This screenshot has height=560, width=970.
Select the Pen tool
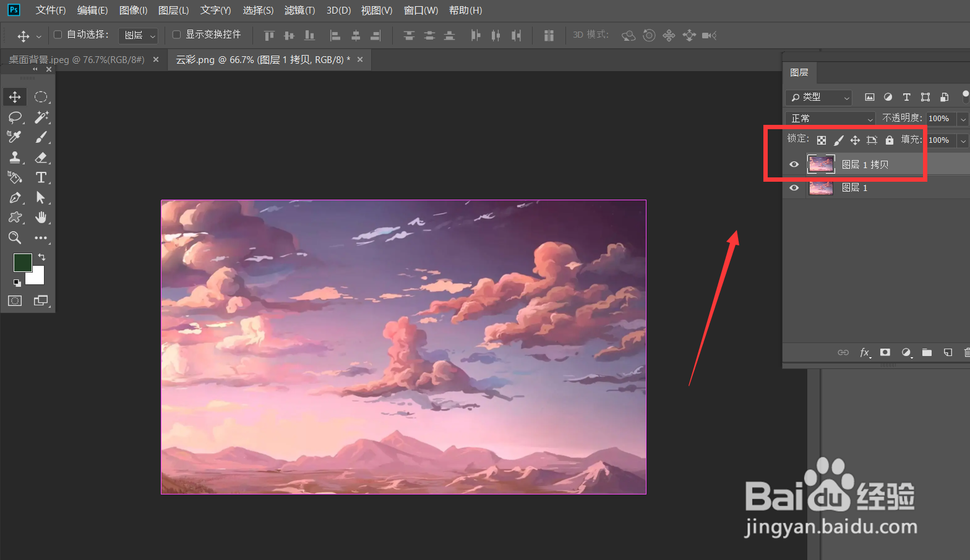tap(15, 198)
